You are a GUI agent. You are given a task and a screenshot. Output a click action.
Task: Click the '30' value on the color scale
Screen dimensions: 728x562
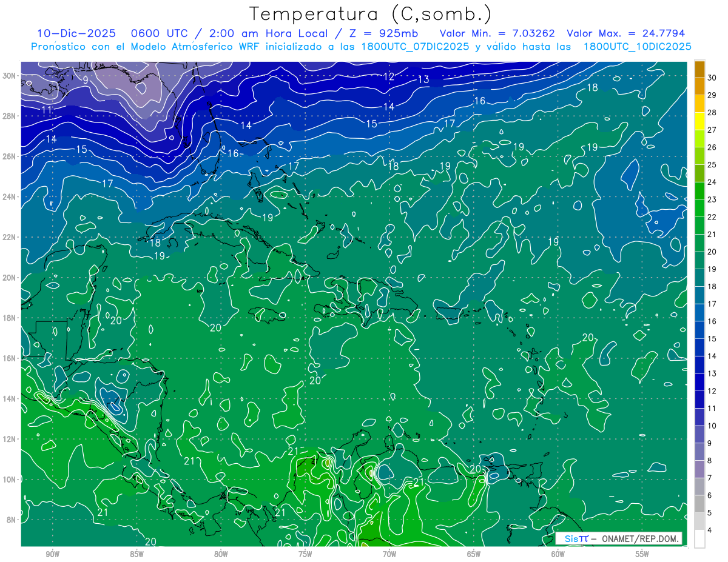point(712,78)
